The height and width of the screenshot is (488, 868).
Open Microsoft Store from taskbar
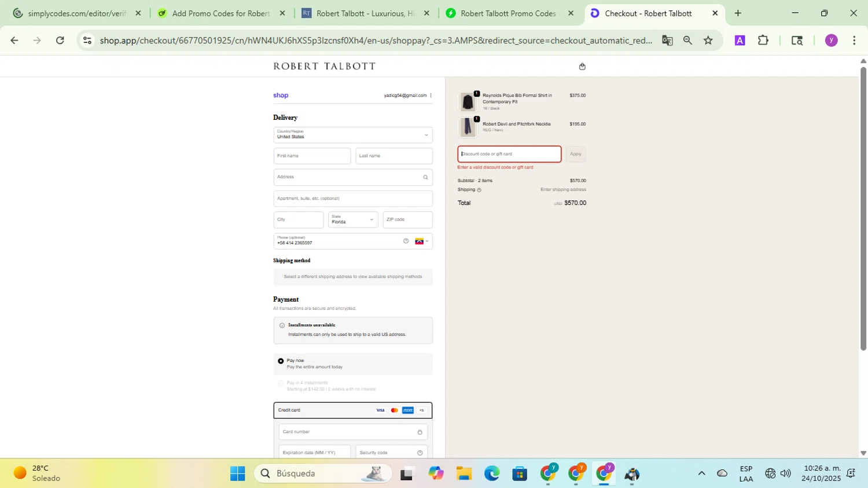click(520, 474)
